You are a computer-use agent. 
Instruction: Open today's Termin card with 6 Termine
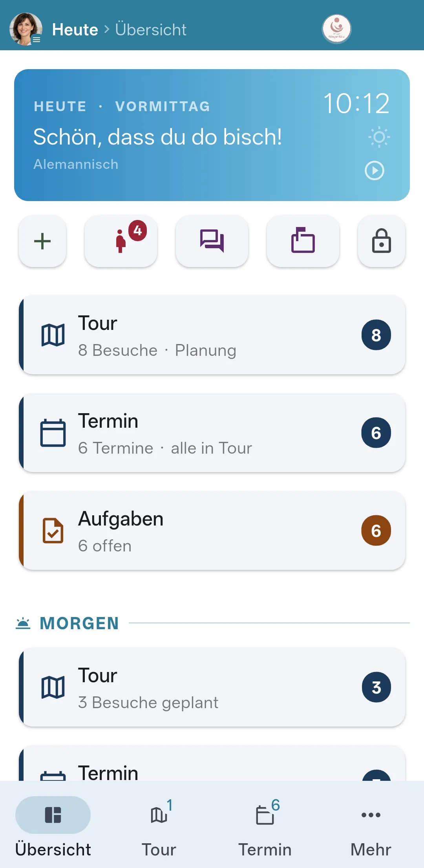pyautogui.click(x=212, y=433)
